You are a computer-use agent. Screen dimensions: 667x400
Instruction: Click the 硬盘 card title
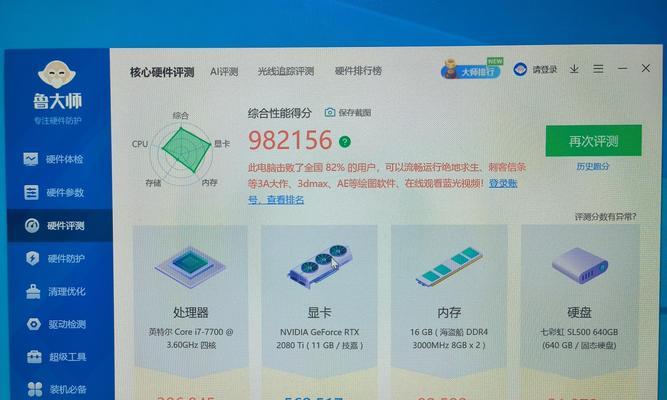coord(579,312)
